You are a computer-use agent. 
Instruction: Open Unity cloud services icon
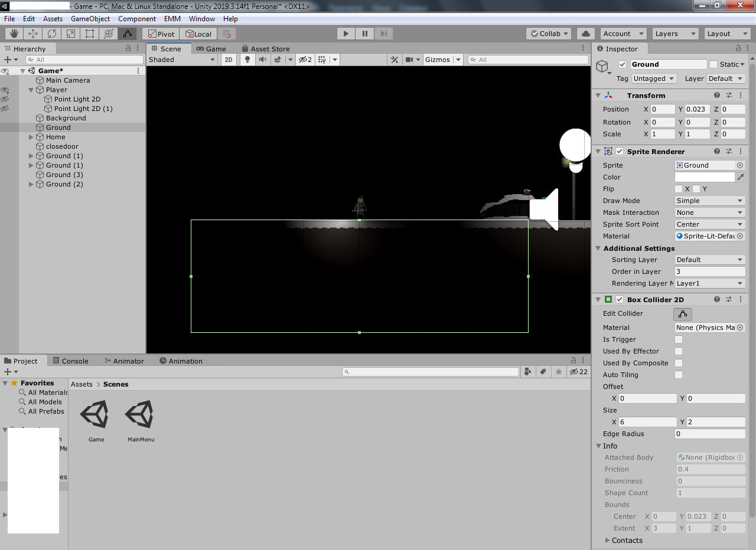coord(585,34)
